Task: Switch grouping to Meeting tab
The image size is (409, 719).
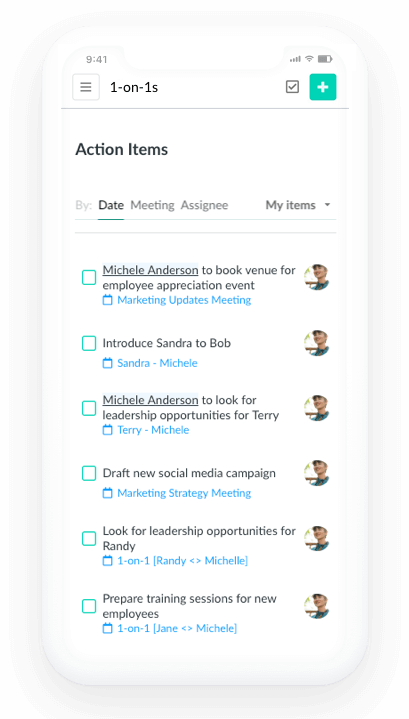Action: tap(152, 205)
